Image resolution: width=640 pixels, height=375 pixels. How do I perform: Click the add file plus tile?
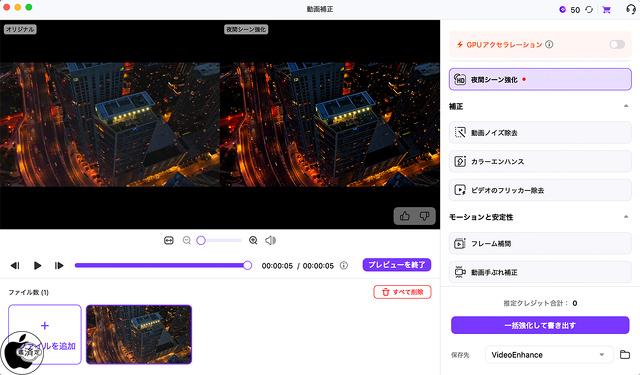coord(45,334)
